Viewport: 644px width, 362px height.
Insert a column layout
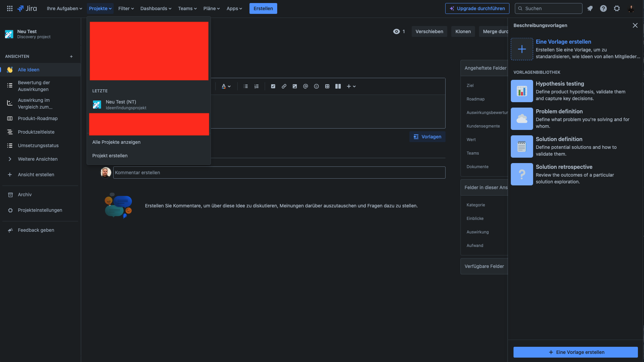click(338, 86)
